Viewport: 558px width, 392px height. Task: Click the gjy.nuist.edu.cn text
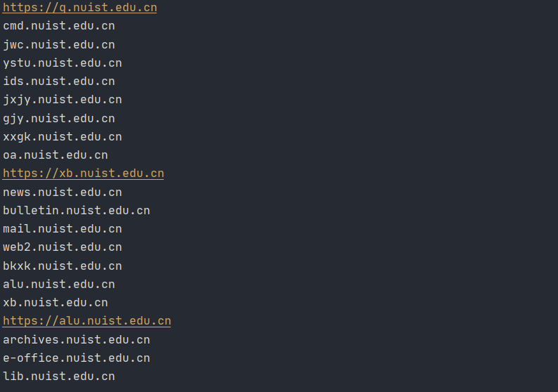(59, 119)
